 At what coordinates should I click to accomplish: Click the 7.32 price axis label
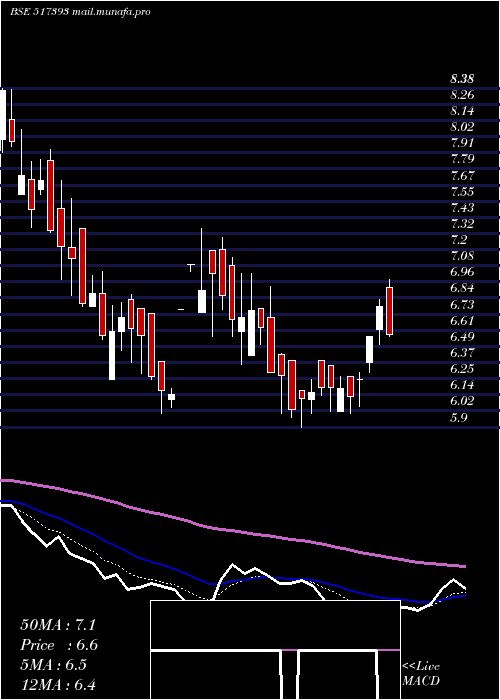tap(462, 224)
